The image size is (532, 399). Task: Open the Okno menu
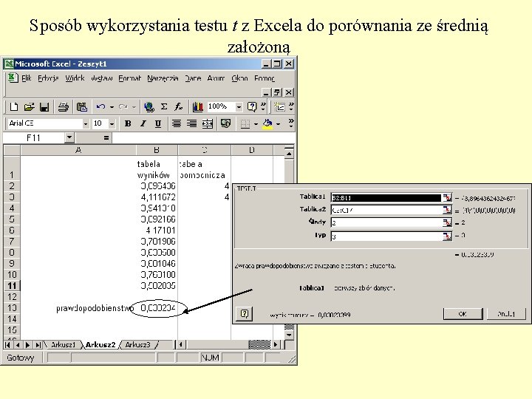click(x=239, y=78)
